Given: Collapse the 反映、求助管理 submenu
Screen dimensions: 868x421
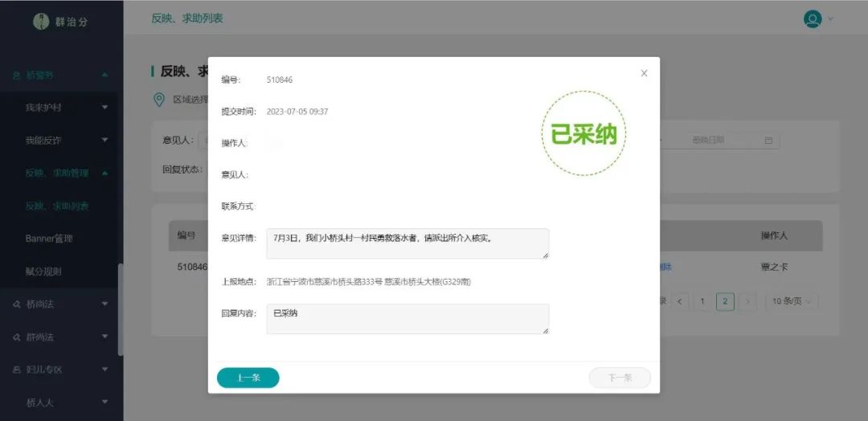Looking at the screenshot, I should click(x=105, y=173).
